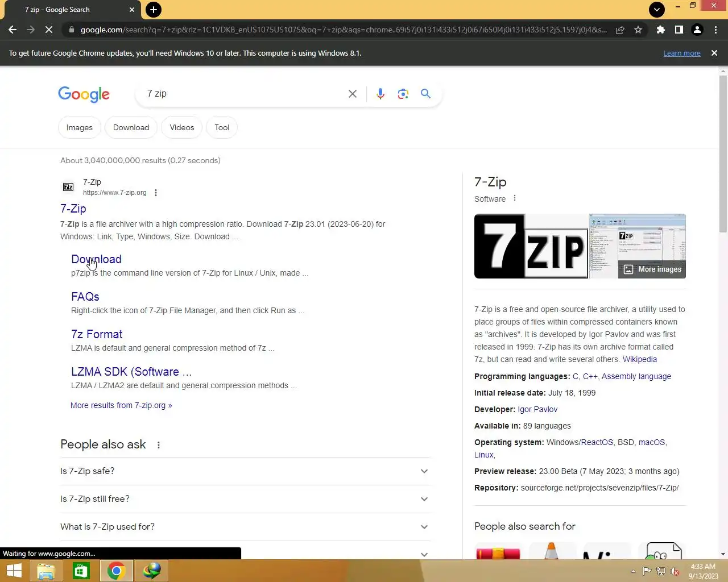Click the browser forward arrow
The width and height of the screenshot is (728, 582).
(31, 30)
